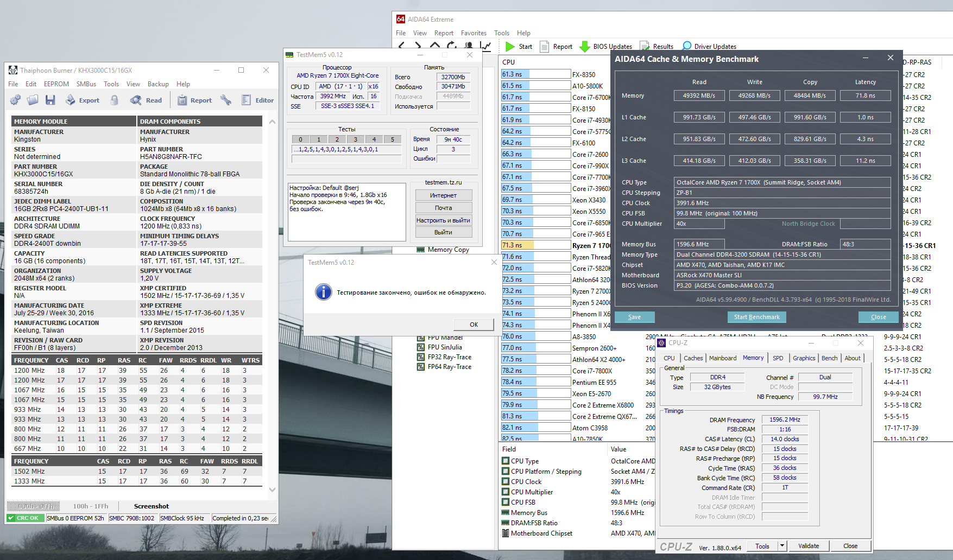Screen dimensions: 953x560
Task: Open the About tab in CPU-Z
Action: click(853, 358)
